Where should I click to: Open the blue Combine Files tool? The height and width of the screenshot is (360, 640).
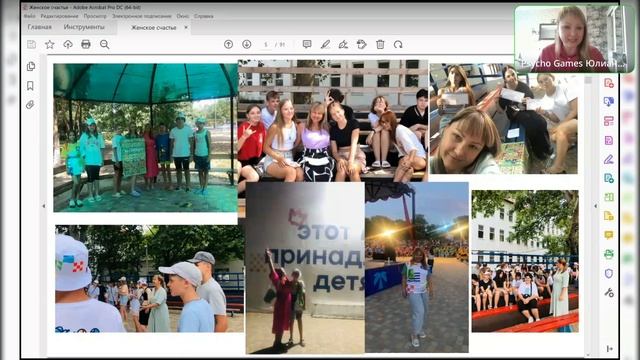pyautogui.click(x=609, y=101)
